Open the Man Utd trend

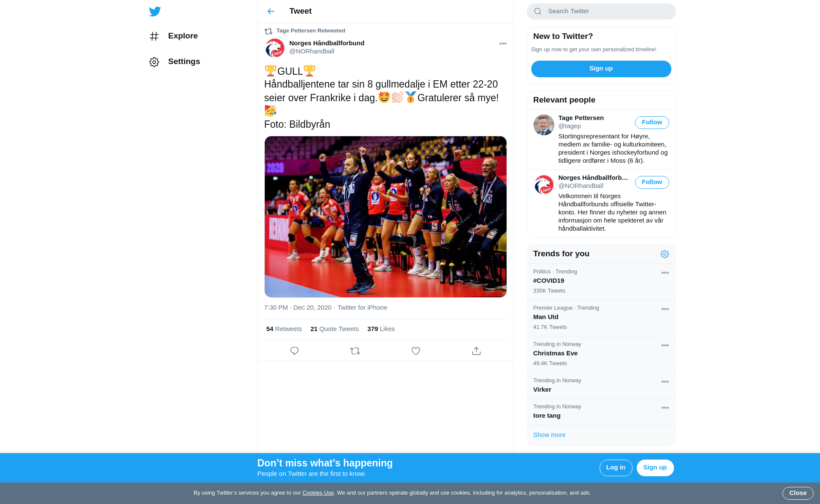(x=601, y=318)
